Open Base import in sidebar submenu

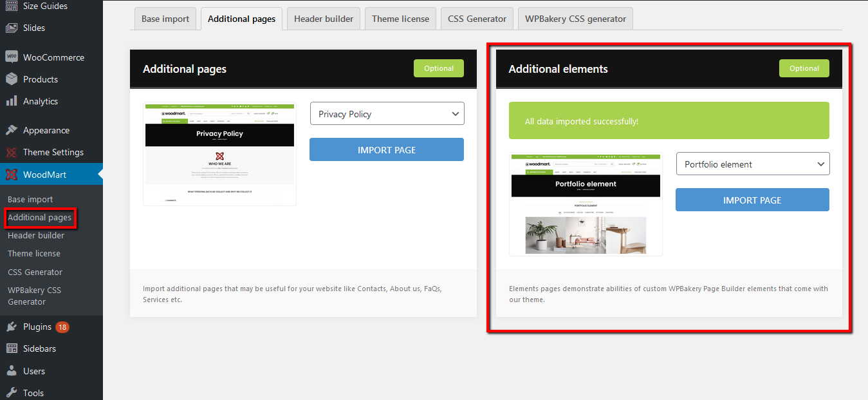(30, 199)
